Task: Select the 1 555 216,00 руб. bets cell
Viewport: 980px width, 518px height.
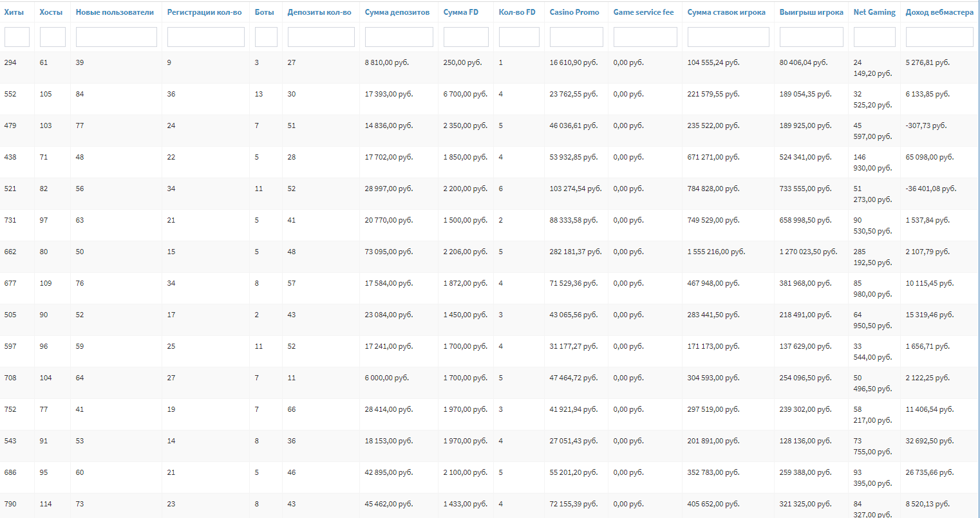Action: pos(715,252)
